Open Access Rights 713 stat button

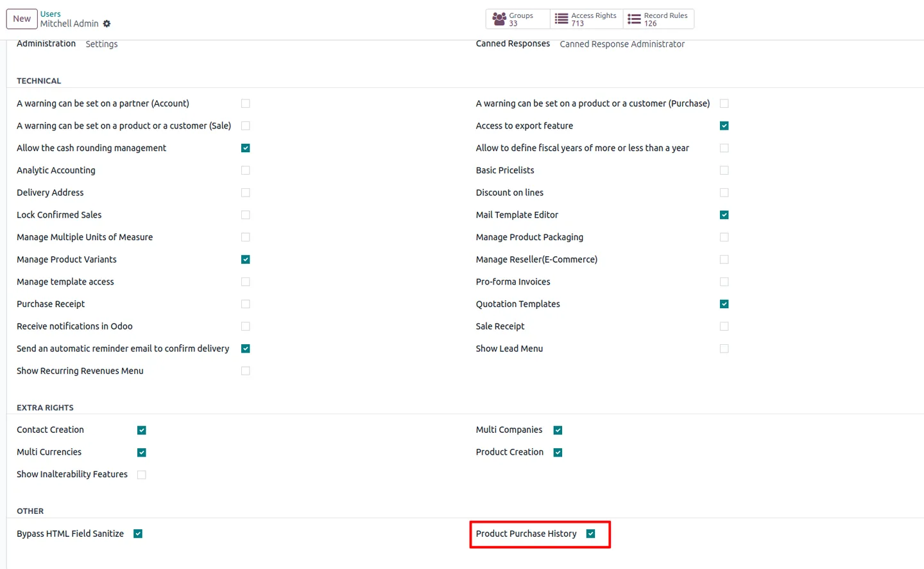586,19
